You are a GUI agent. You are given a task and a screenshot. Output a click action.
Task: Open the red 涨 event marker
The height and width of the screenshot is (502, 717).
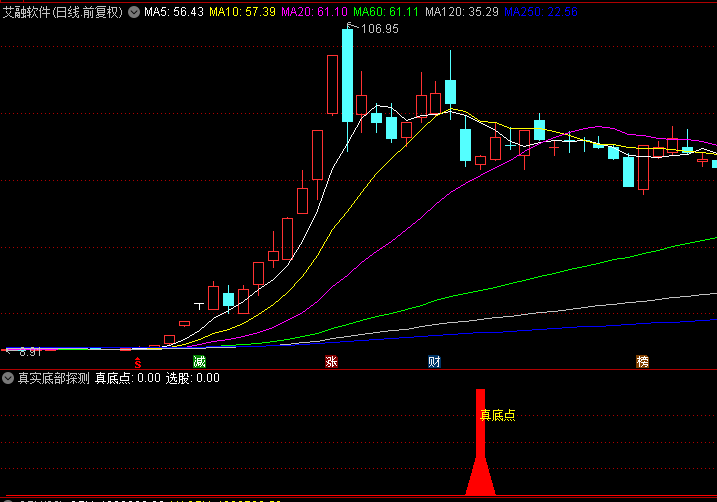coord(332,362)
